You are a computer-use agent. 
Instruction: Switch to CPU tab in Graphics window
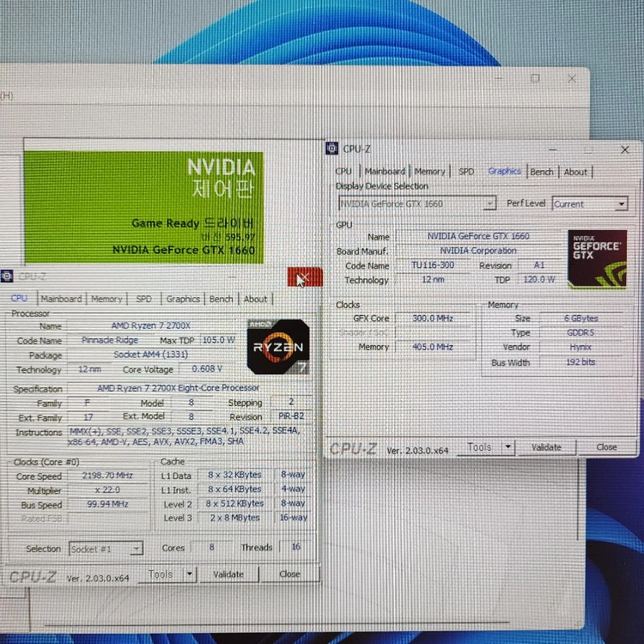(343, 171)
